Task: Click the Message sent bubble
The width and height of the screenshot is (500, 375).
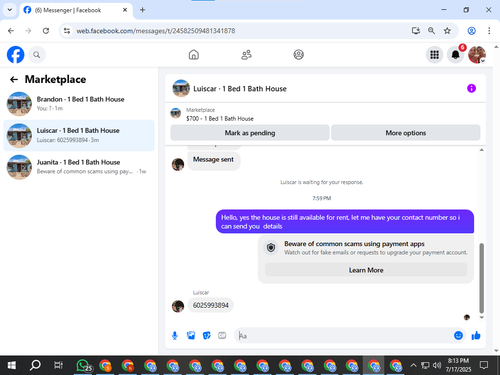Action: [x=213, y=160]
